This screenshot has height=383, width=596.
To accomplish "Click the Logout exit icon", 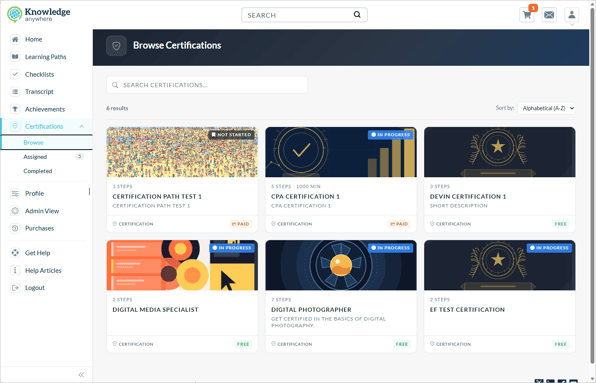I will tap(15, 288).
